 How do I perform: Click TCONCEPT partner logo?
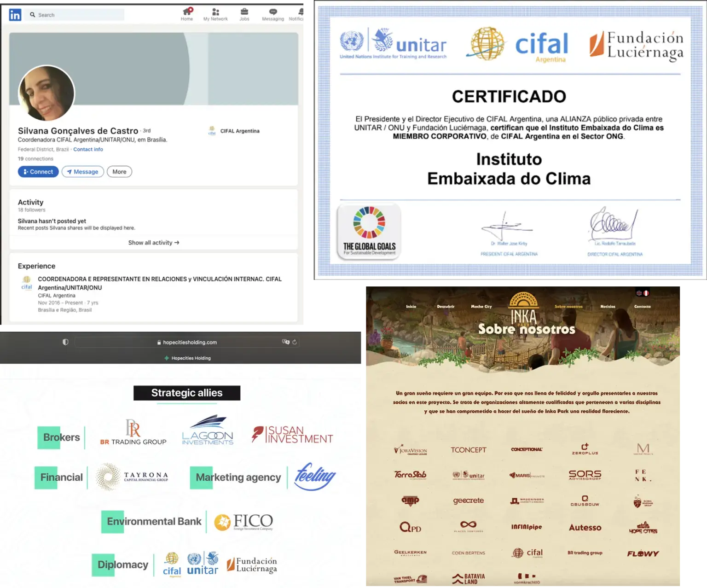468,450
